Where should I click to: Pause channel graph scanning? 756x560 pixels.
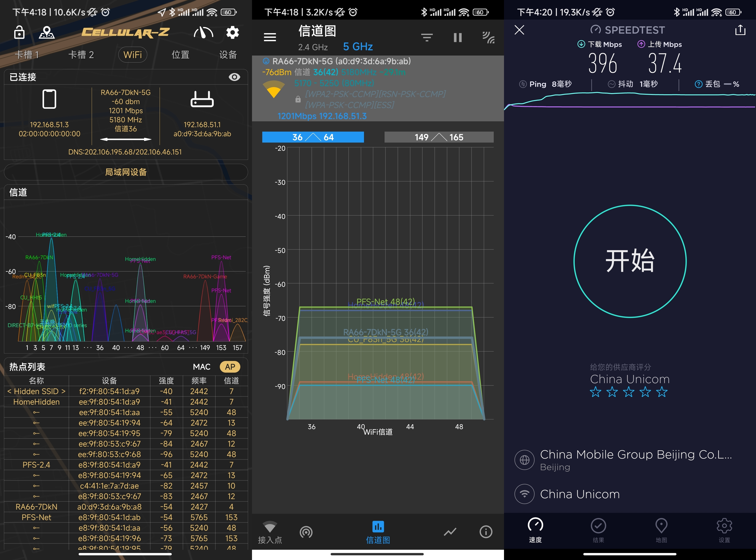tap(457, 37)
